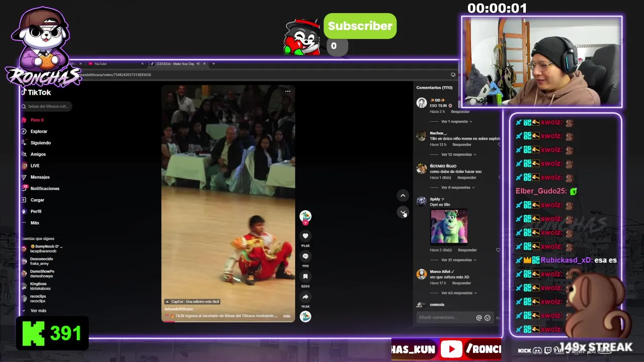This screenshot has height=362, width=644.
Task: Open Nachox's profile avatar in comments
Action: coord(422,136)
